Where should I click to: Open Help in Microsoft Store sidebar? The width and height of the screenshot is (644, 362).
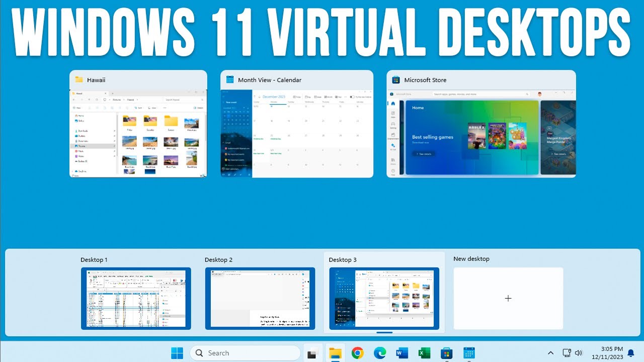pyautogui.click(x=393, y=172)
